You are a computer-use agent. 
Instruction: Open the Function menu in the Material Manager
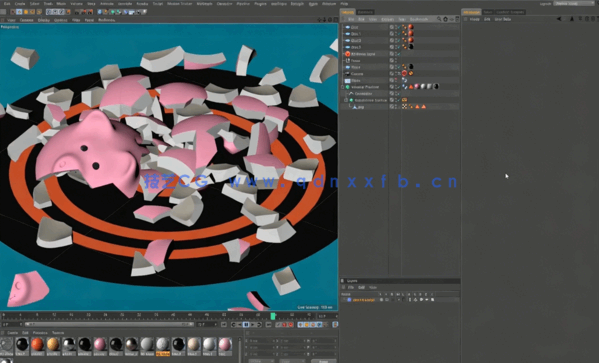pos(40,333)
